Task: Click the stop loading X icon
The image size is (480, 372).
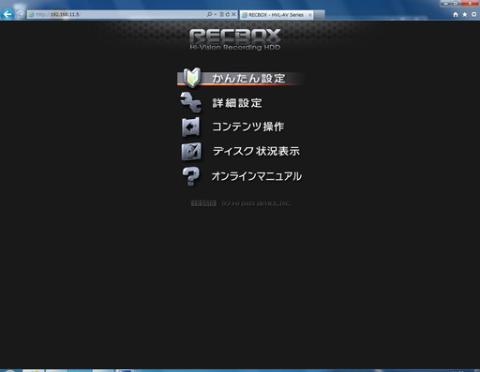Action: [234, 14]
